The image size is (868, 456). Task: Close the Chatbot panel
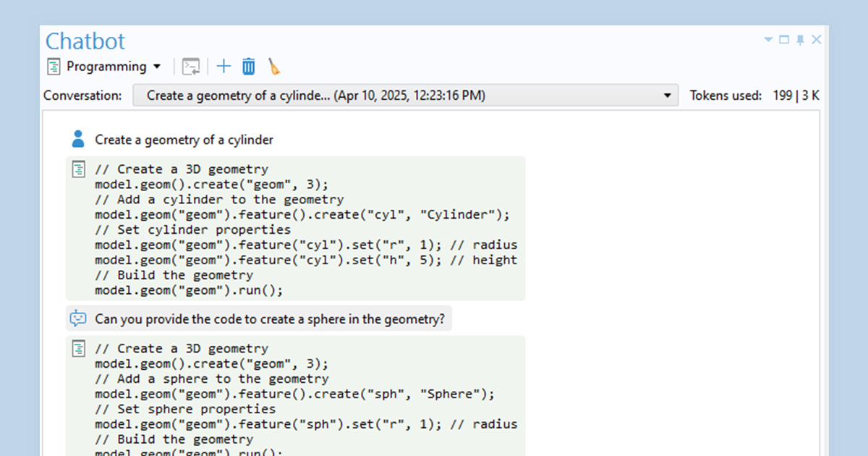817,40
